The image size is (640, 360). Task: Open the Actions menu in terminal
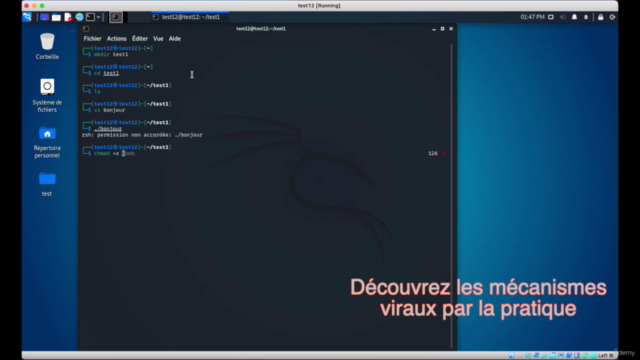tap(116, 38)
